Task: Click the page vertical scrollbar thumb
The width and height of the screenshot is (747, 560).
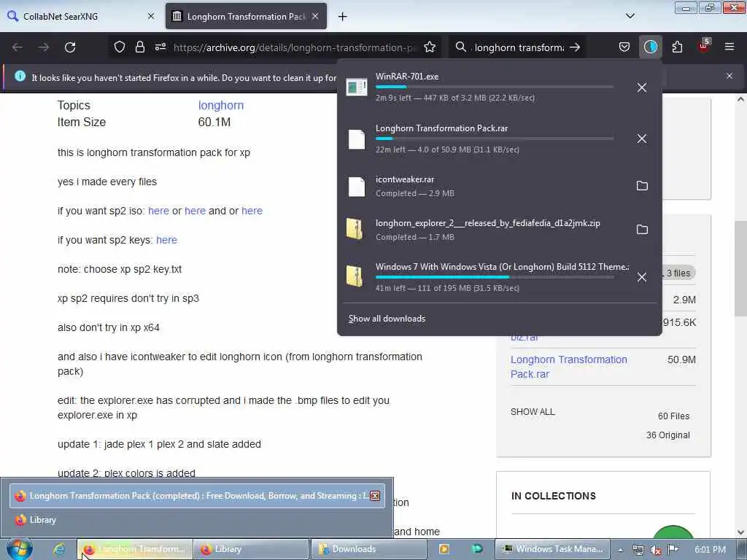Action: 740,269
